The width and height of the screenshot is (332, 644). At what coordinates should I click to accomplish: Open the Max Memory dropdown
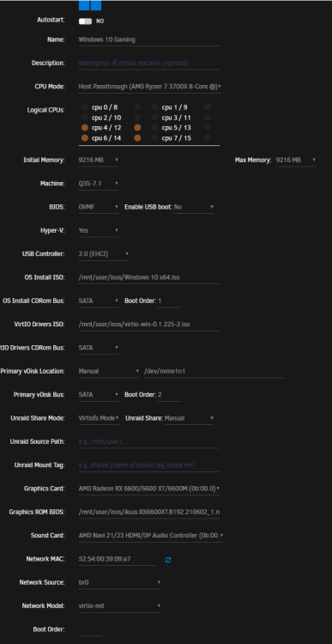click(295, 161)
